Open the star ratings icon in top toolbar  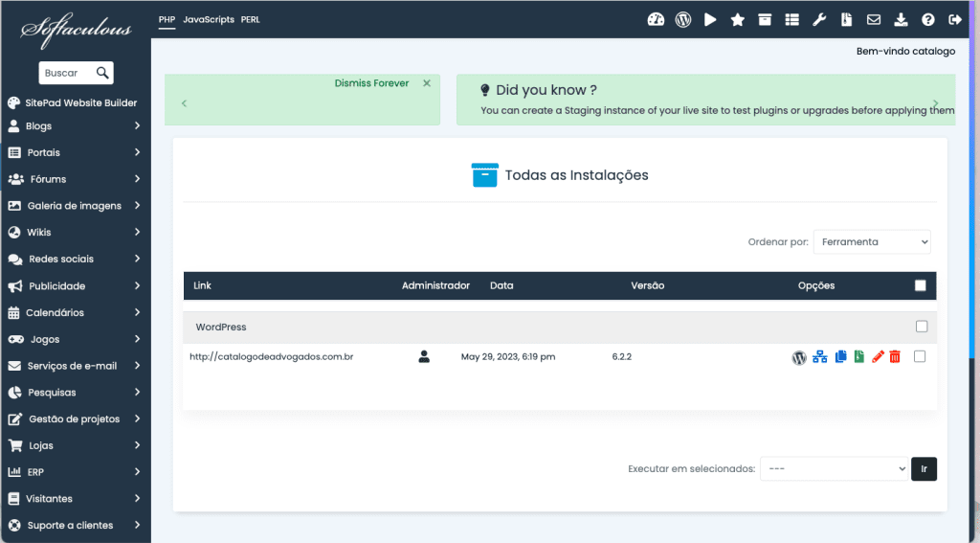pyautogui.click(x=738, y=19)
